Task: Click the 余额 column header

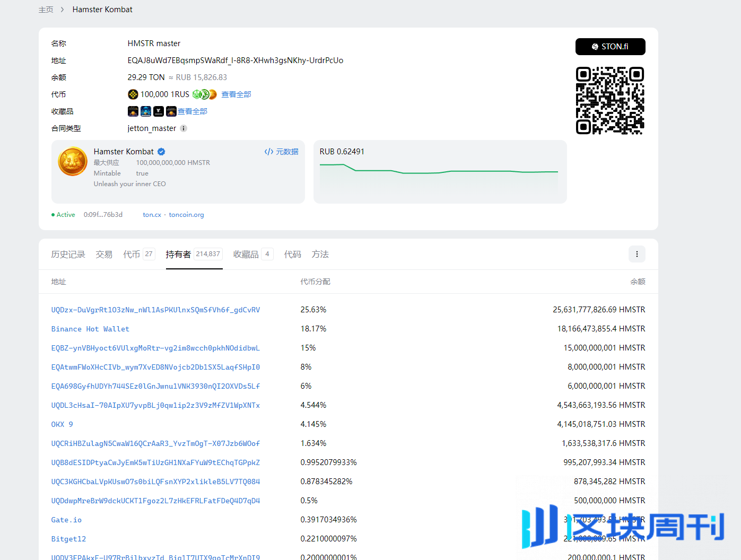Action: 638,282
